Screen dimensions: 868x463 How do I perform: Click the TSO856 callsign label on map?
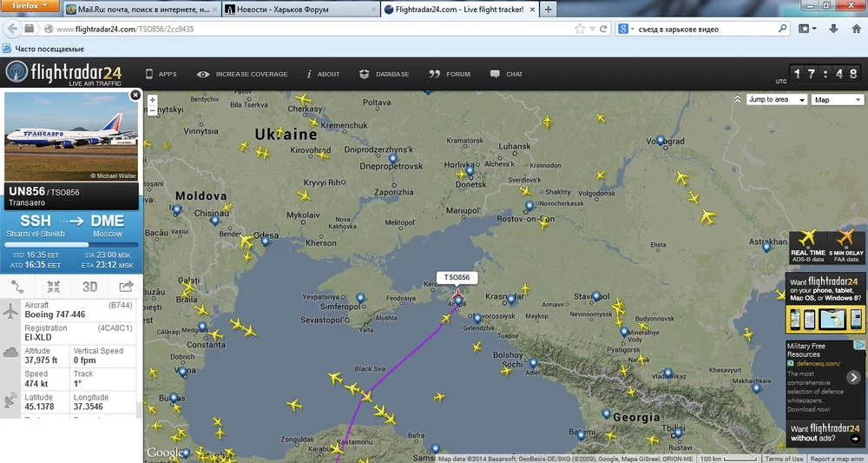click(x=457, y=277)
